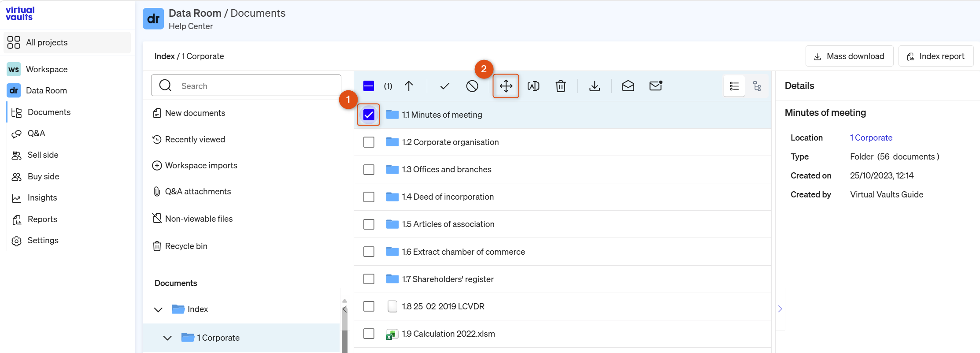Switch to tree view icon
The image size is (980, 353).
[x=757, y=86]
